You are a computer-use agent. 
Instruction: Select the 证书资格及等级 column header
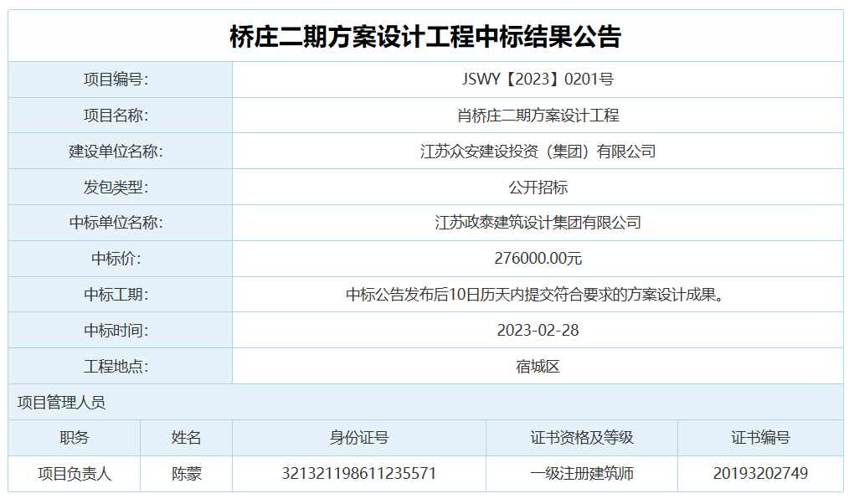coord(582,438)
